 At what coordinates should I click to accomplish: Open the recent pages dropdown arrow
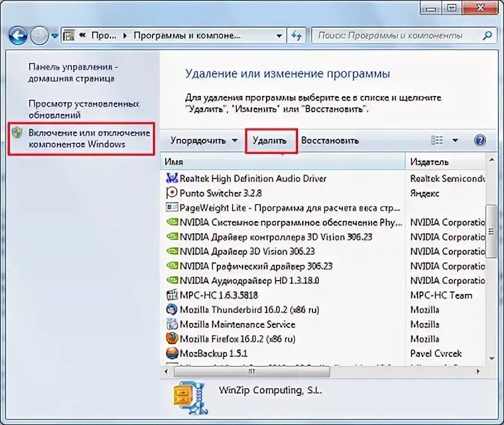click(55, 36)
